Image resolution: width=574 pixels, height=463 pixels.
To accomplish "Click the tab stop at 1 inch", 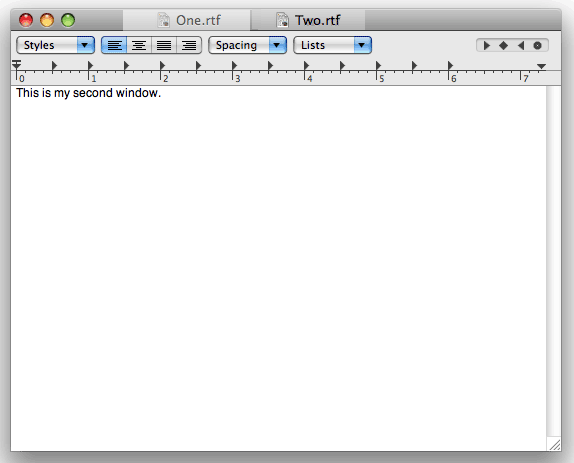I will click(90, 66).
